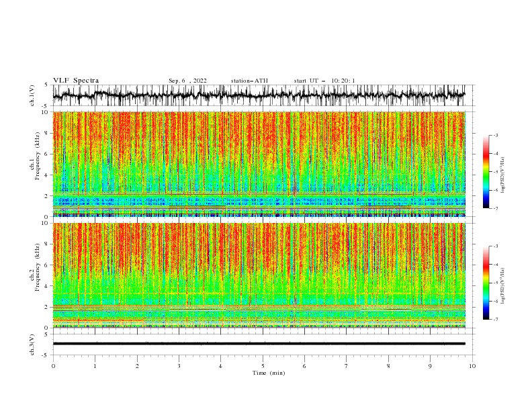Click the ch.1 'Frequency (kHz)' axis label
This screenshot has height=411, width=532.
[37, 156]
